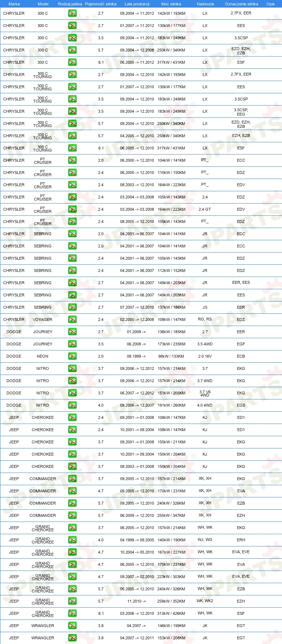Click the 11.2010 -> production date cell
282x644 pixels.
tap(137, 601)
